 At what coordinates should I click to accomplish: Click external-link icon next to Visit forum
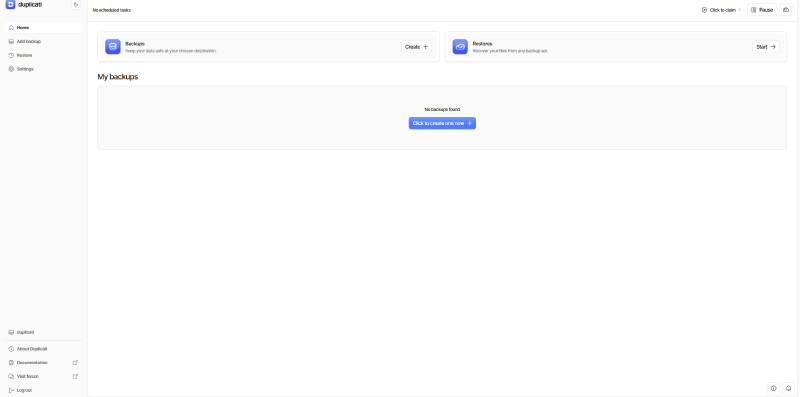coord(76,377)
